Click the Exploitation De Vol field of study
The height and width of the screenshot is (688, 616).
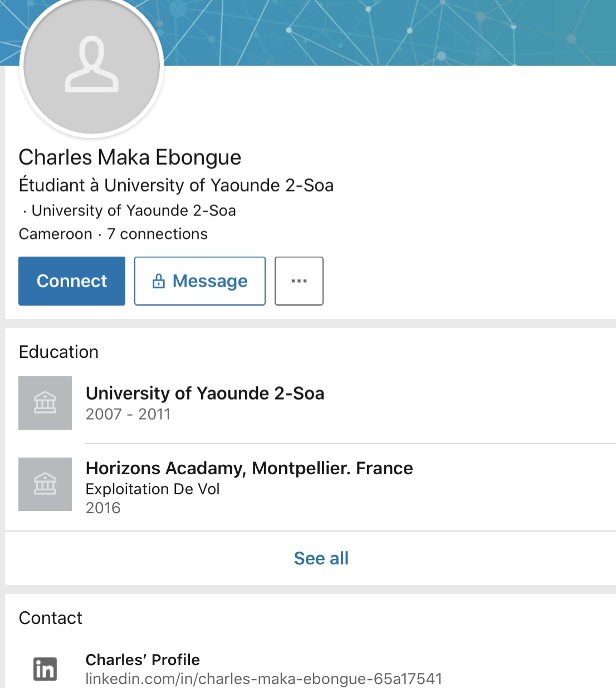[153, 489]
